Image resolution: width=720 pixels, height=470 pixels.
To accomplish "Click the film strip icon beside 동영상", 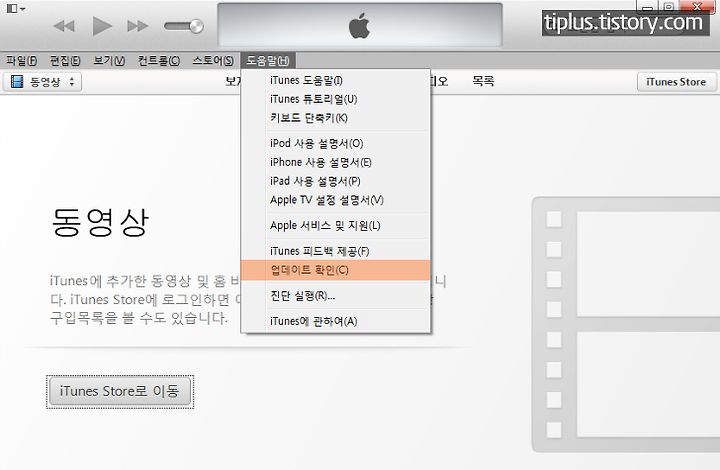I will [x=17, y=82].
